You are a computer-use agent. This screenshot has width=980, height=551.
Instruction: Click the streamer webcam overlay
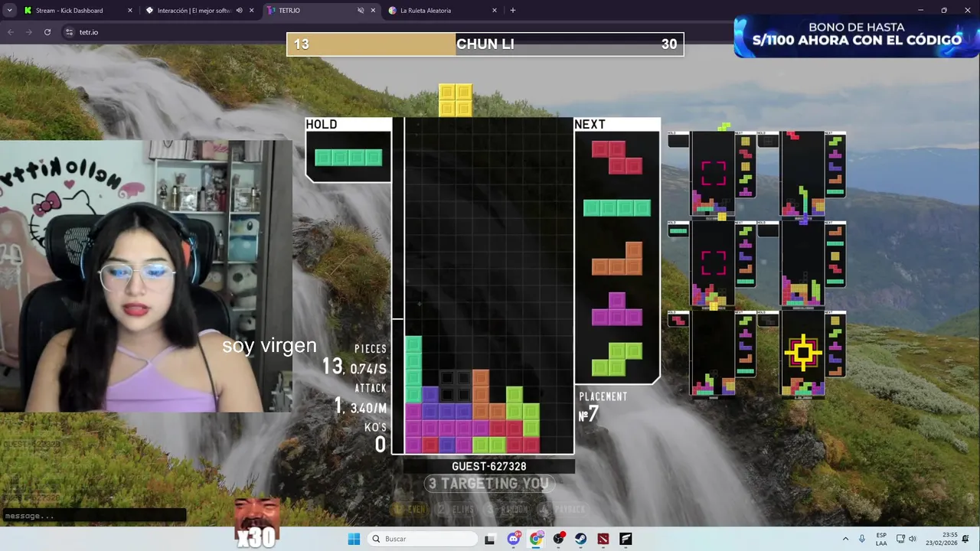(x=146, y=276)
